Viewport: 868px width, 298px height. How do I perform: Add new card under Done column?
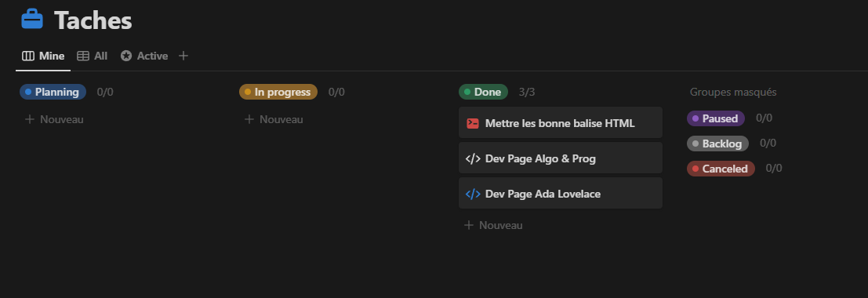coord(493,225)
